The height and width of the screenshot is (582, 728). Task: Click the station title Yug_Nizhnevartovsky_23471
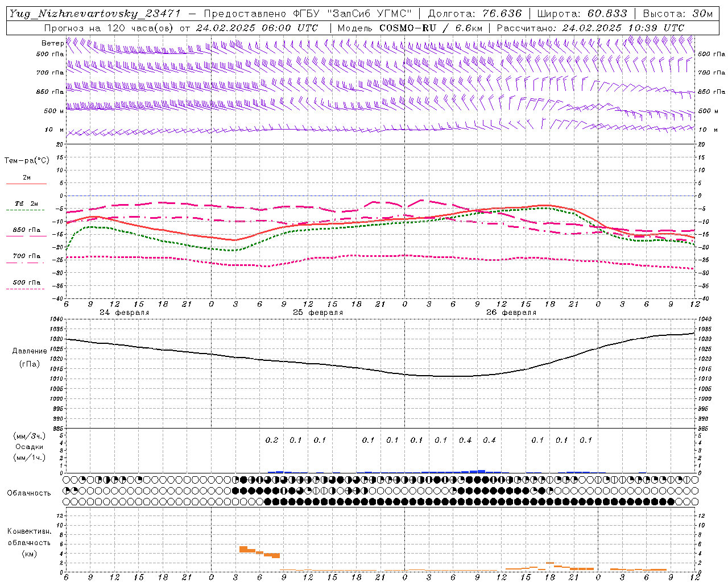94,14
